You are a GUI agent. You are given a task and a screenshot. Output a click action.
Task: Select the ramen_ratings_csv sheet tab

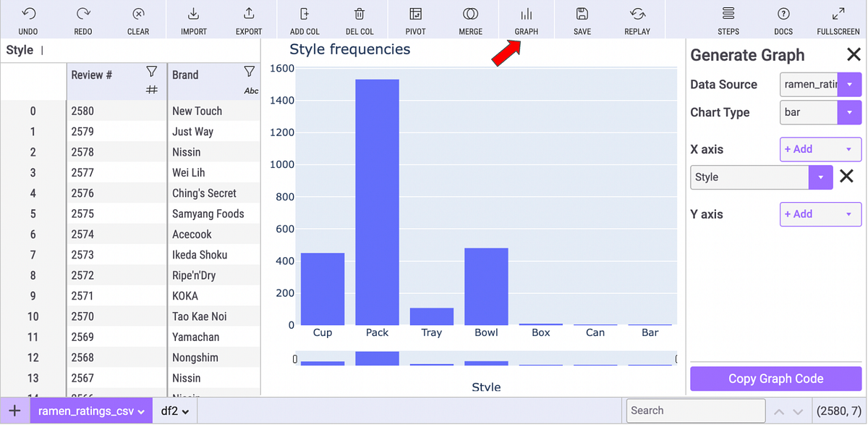(85, 411)
